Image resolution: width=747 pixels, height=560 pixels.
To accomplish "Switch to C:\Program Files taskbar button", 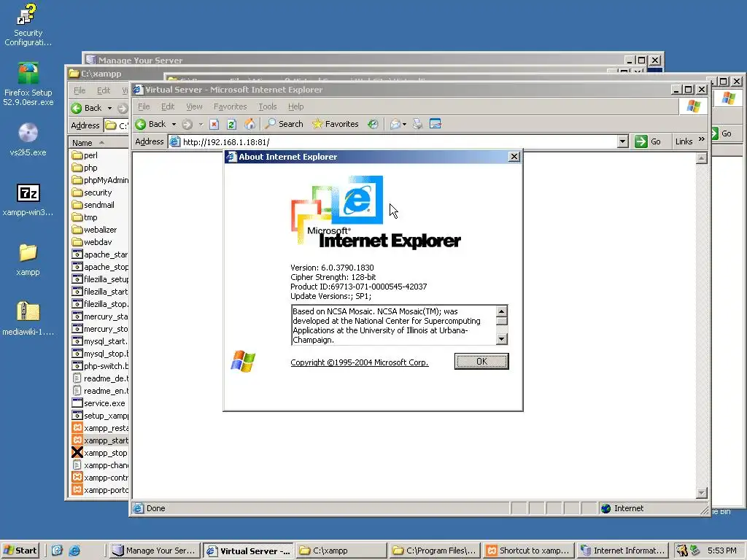I will 435,551.
